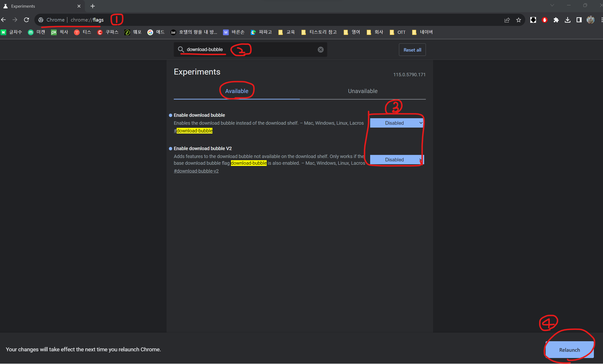Click the Relaunch button
This screenshot has height=364, width=603.
569,350
